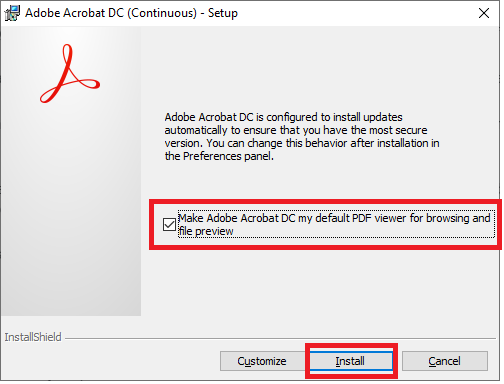Click 'the Preferences panel.' text line
This screenshot has width=504, height=384.
tap(219, 156)
